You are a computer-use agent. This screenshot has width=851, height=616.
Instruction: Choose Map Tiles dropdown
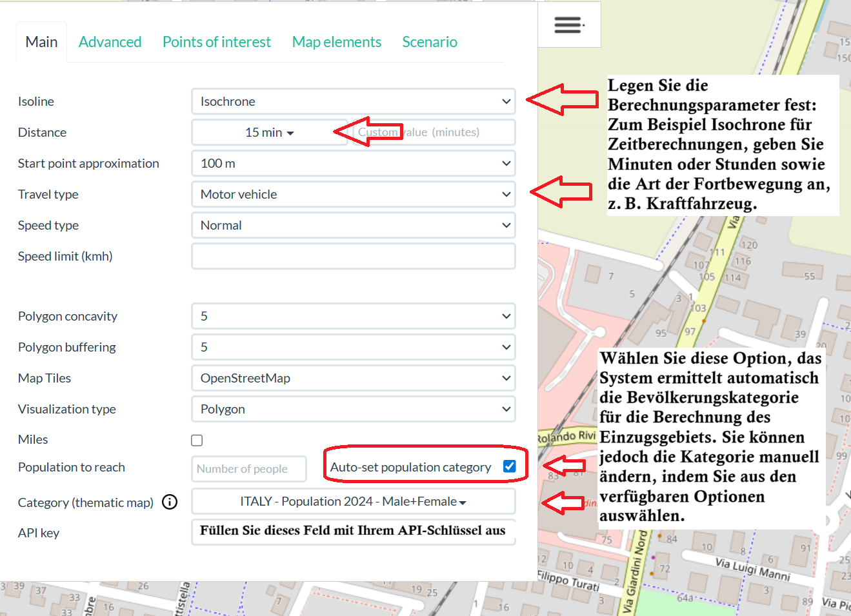coord(353,378)
